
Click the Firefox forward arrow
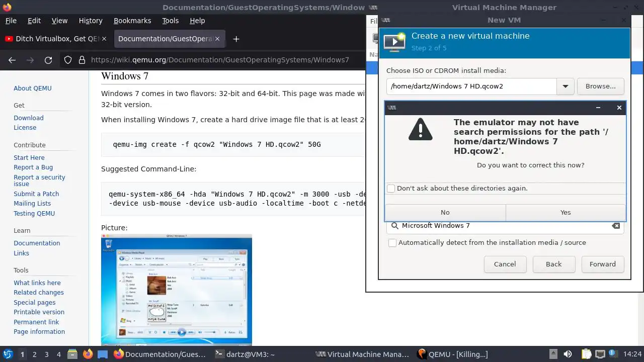pyautogui.click(x=30, y=60)
